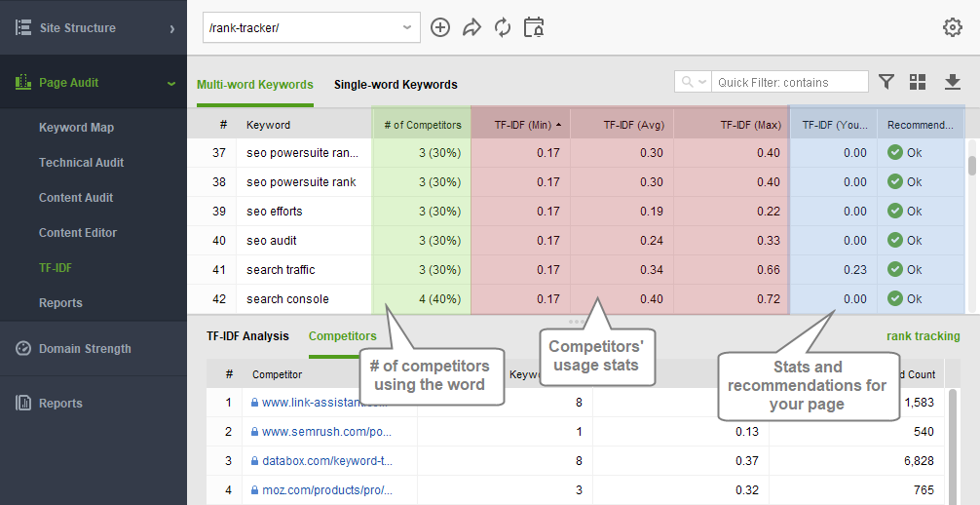Click the download export icon

pos(952,82)
